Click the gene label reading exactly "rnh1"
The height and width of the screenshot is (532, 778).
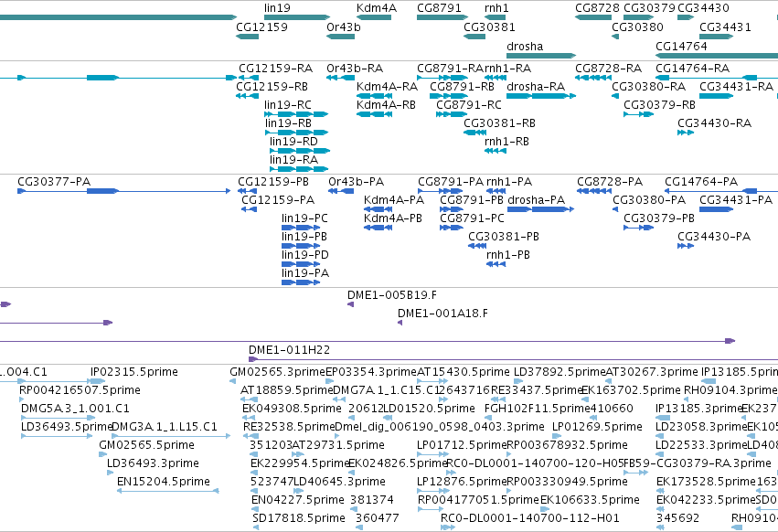496,8
